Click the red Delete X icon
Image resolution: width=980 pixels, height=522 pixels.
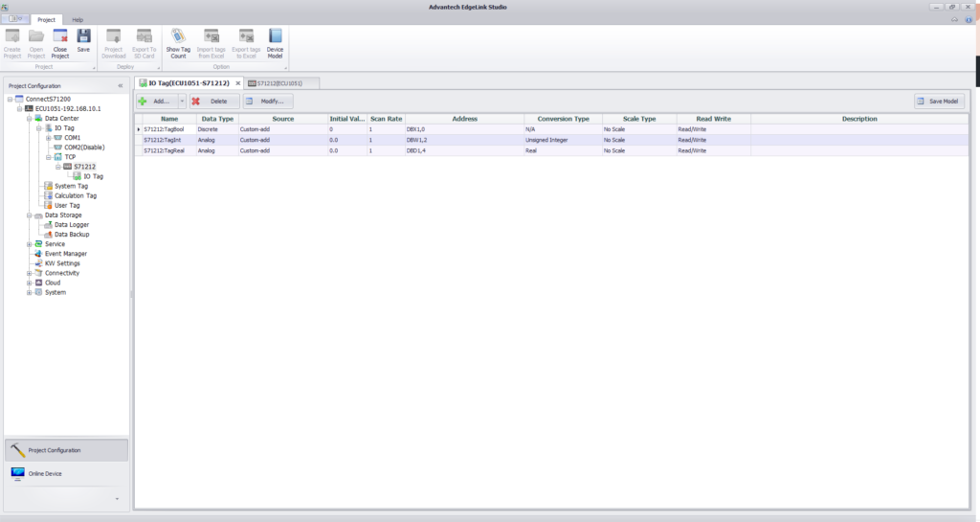click(x=195, y=102)
